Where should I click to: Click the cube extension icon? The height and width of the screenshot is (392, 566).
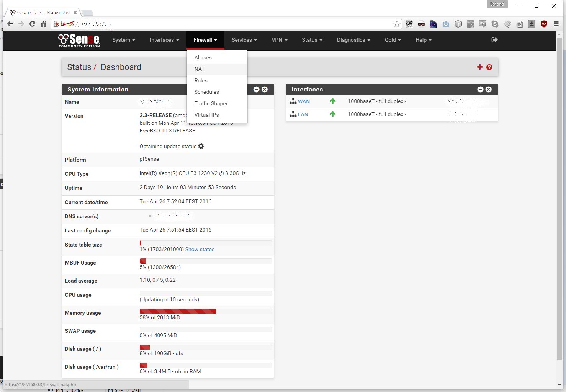tap(458, 24)
